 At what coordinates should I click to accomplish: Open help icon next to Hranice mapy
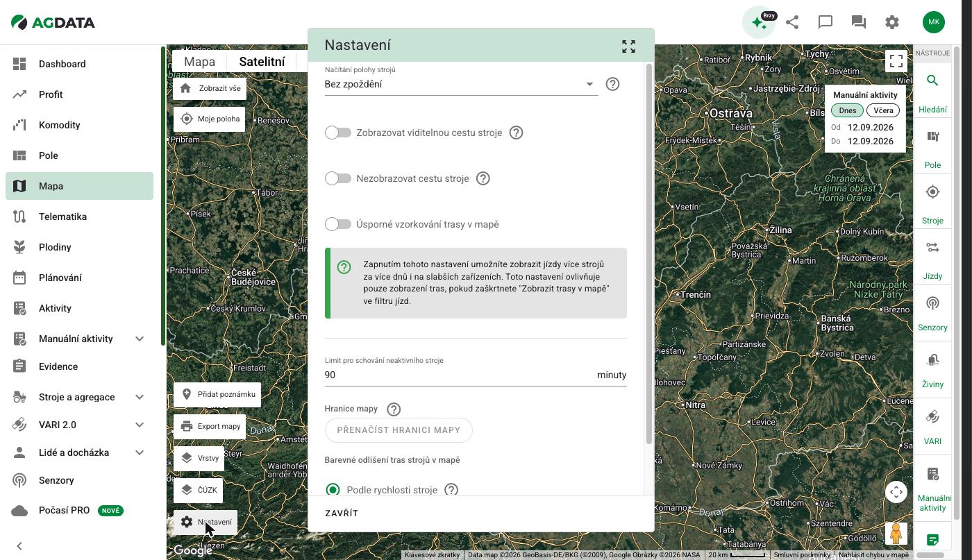pyautogui.click(x=394, y=409)
